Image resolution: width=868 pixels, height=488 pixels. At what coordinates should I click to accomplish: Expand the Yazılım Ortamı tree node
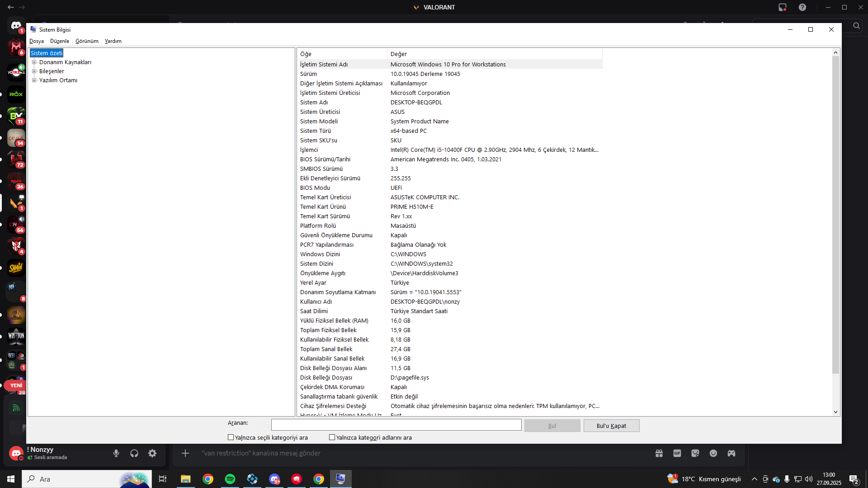point(34,80)
